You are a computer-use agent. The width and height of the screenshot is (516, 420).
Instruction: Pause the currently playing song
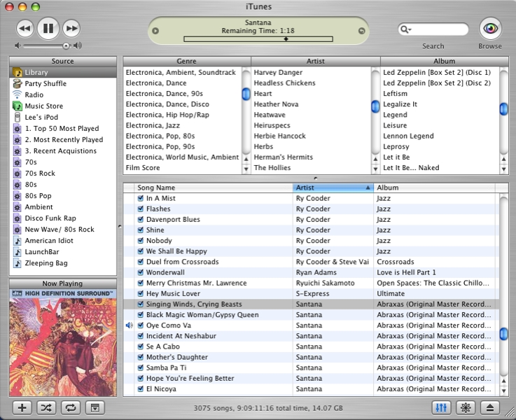click(x=48, y=29)
